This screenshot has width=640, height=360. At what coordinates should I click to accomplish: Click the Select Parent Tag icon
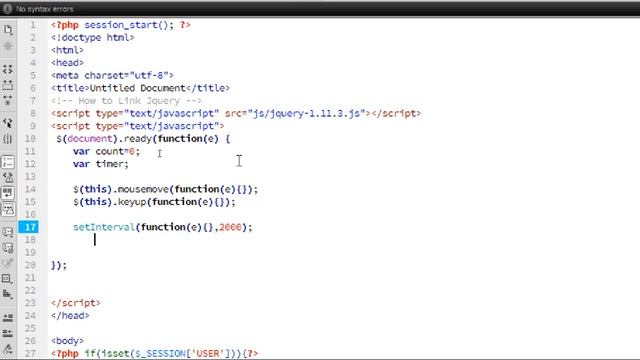point(8,123)
